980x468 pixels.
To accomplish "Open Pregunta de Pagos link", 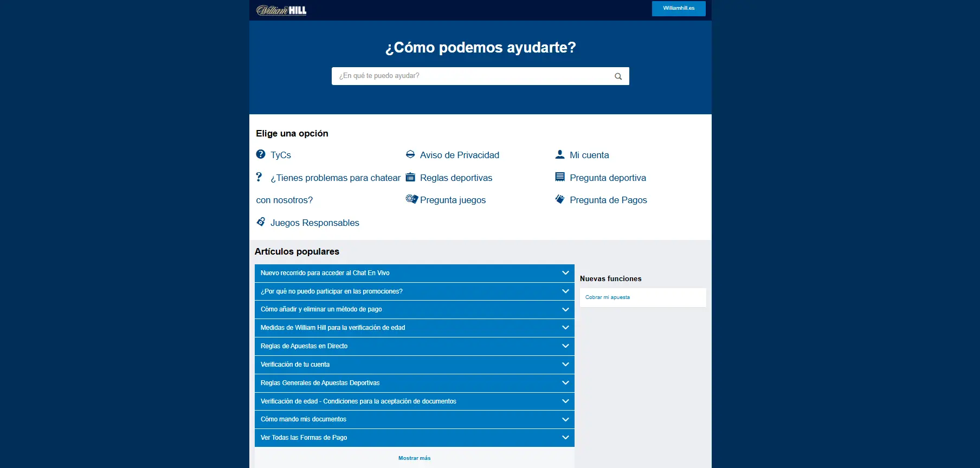I will pos(608,200).
